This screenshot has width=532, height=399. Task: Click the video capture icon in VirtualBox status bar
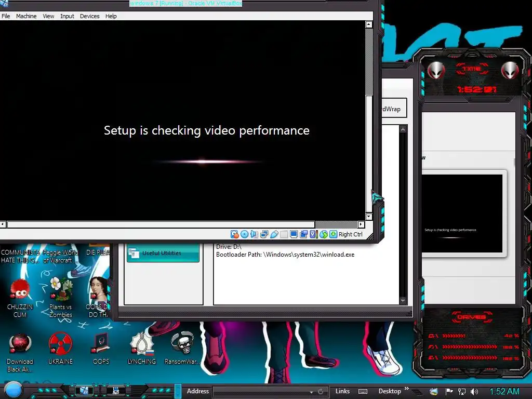point(303,234)
